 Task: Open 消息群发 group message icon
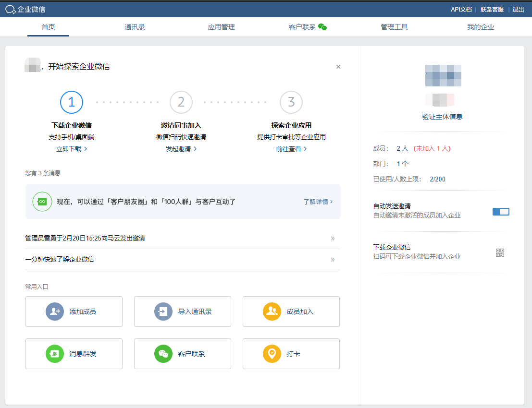pos(55,354)
